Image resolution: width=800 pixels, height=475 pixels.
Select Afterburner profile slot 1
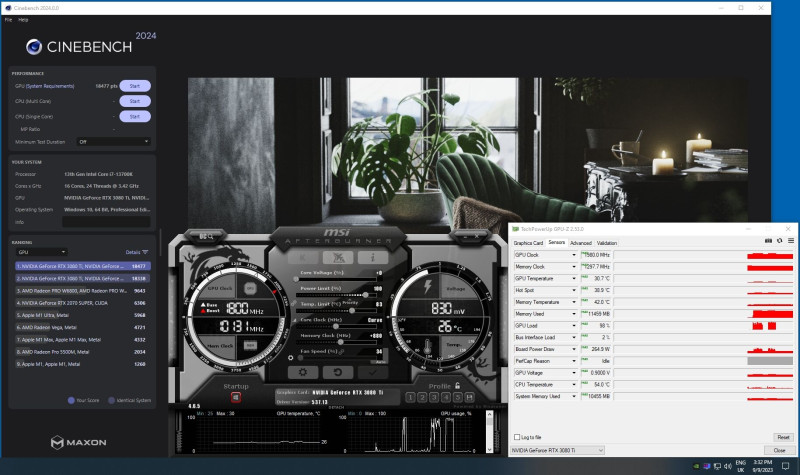pos(411,397)
